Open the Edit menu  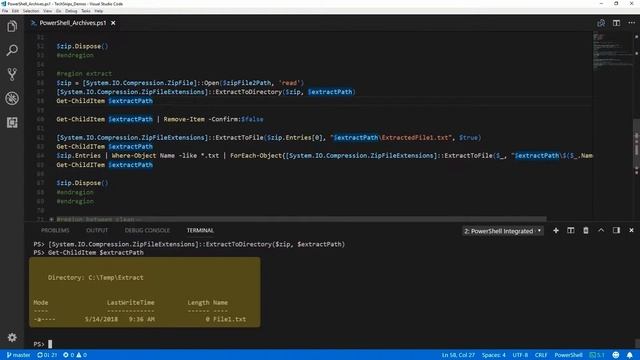tap(16, 11)
